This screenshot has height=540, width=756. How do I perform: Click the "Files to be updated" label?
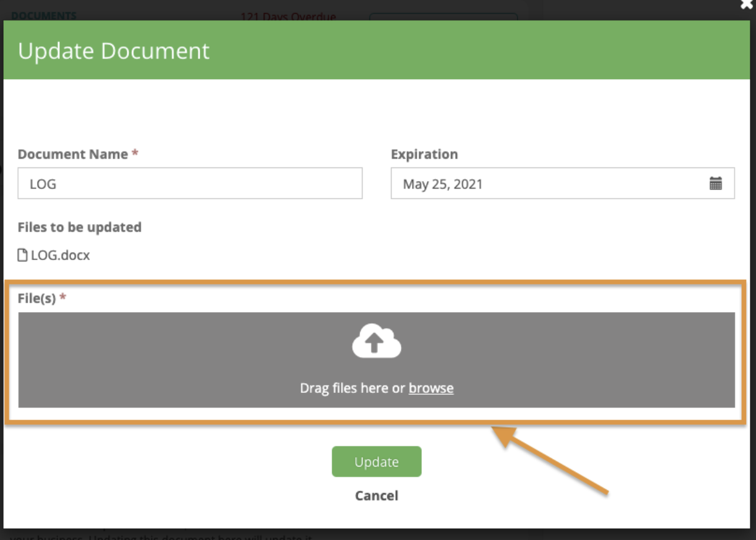[80, 227]
